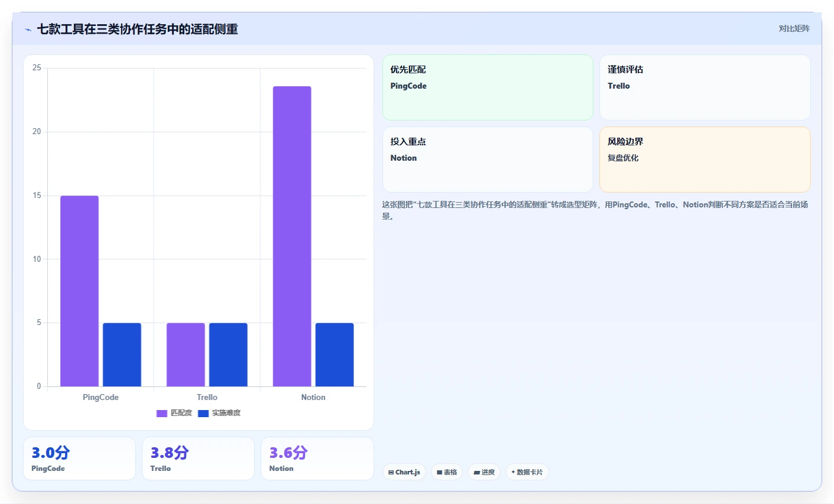Toggle the 匹配度 legend entry

[x=174, y=413]
